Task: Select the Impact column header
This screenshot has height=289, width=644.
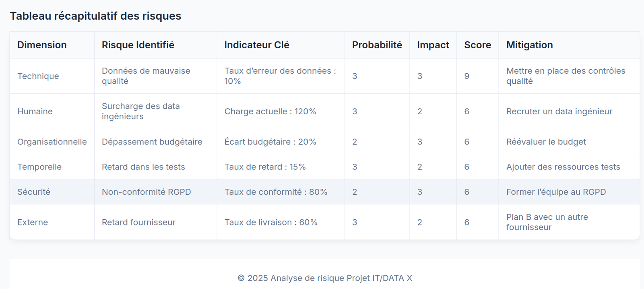Action: coord(433,45)
